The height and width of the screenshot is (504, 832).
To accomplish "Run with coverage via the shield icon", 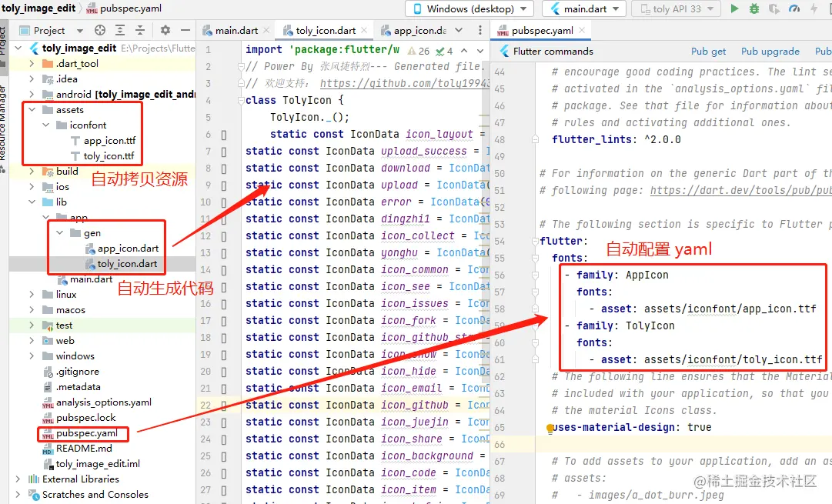I will point(774,8).
